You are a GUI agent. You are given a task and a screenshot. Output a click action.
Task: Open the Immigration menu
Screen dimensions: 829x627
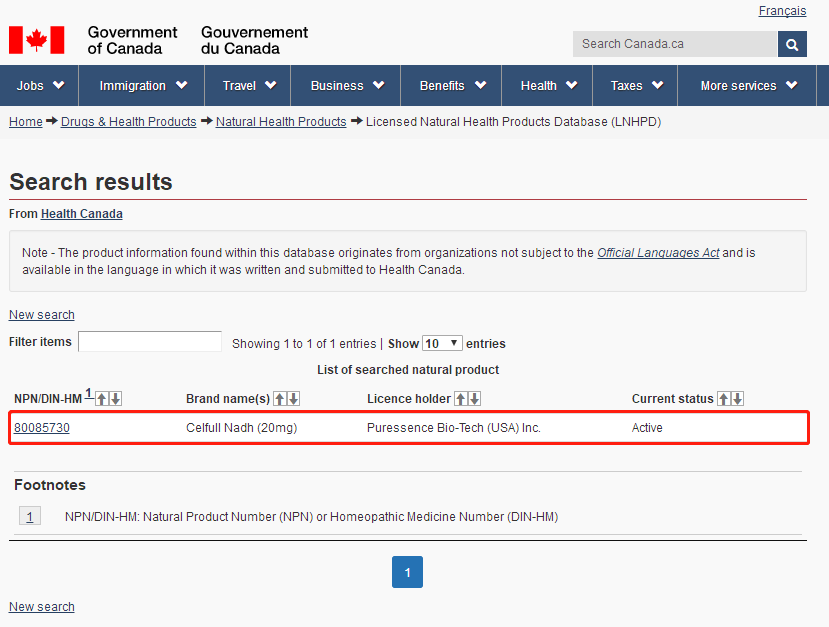143,86
